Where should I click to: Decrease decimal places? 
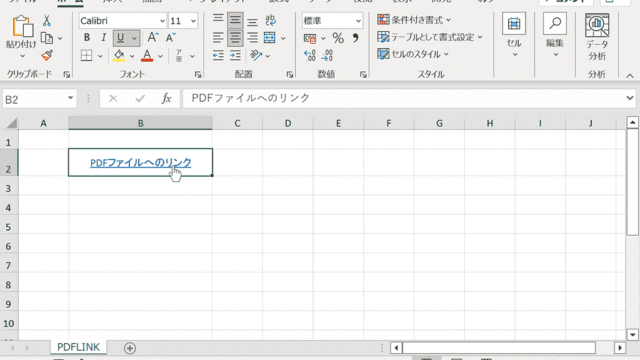pyautogui.click(x=327, y=56)
